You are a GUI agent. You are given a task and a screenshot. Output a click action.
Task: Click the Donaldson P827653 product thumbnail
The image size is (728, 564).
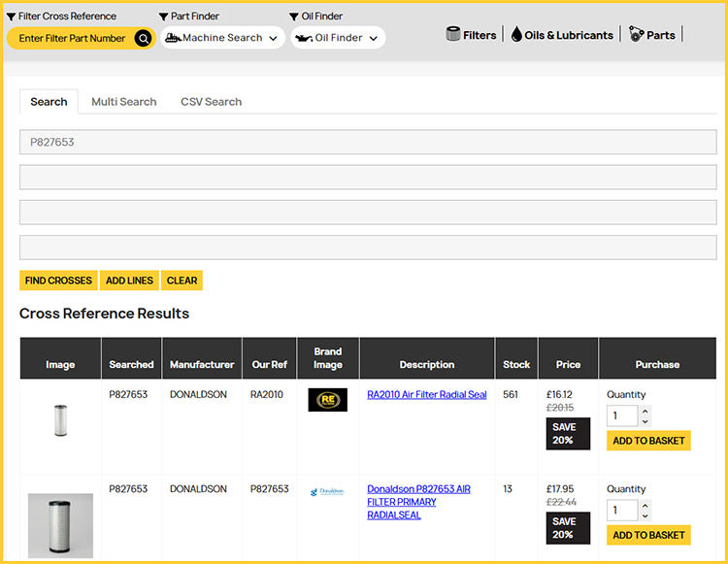point(60,525)
